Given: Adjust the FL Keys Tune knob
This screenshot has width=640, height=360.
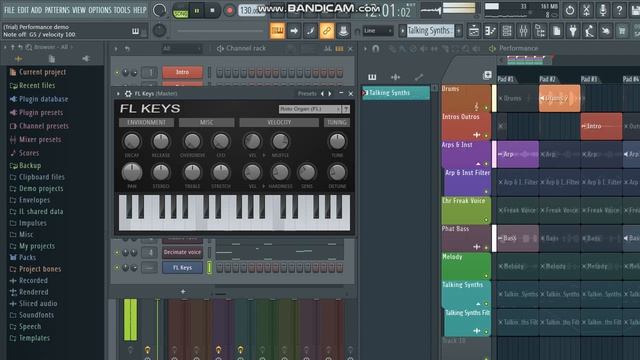Looking at the screenshot, I should [337, 142].
